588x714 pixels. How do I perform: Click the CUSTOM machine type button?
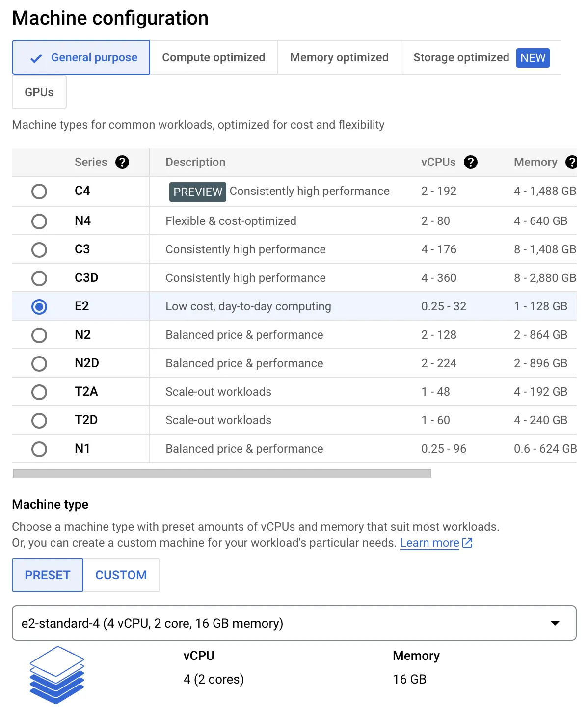point(121,575)
